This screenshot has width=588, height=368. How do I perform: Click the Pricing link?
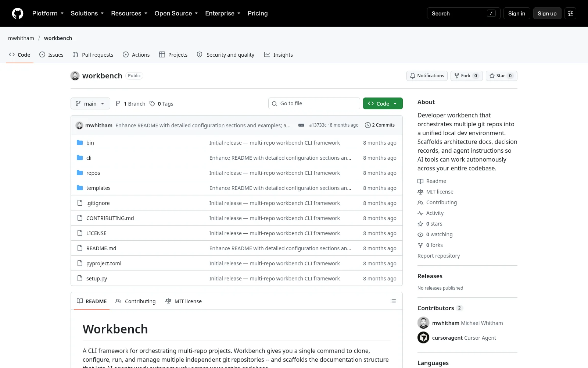[258, 13]
